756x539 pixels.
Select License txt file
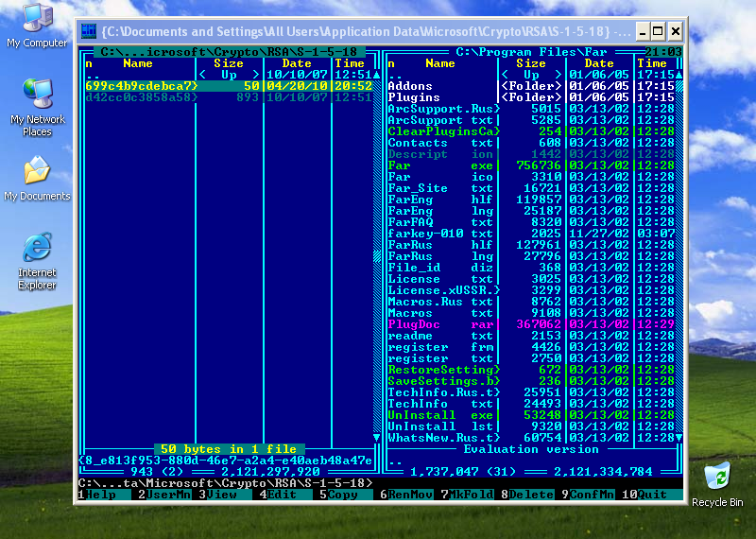pos(531,279)
